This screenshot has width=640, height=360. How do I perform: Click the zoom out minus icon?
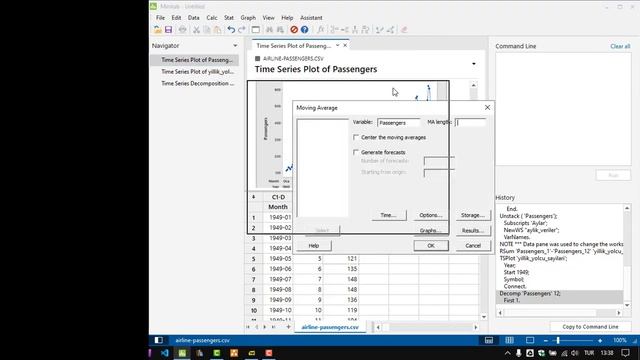(x=546, y=340)
